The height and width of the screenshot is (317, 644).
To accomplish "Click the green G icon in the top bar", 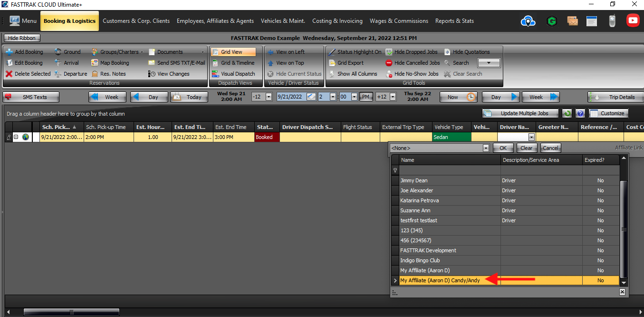I will 551,21.
